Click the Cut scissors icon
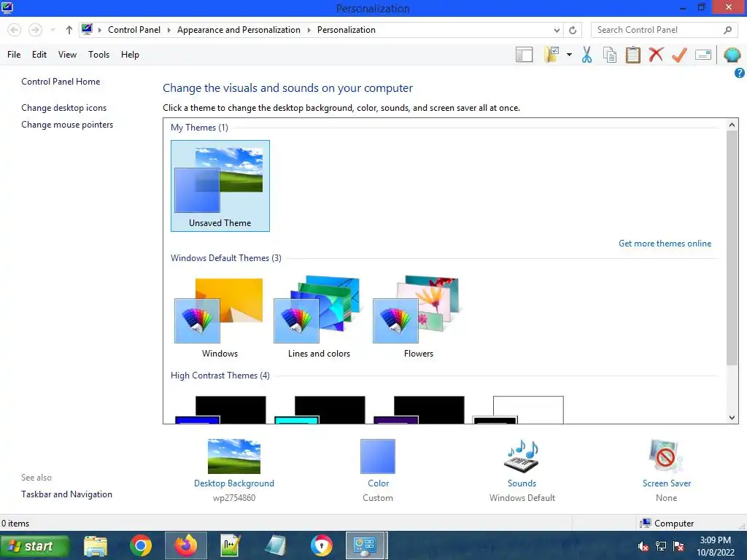Viewport: 747px width, 560px height. tap(587, 55)
